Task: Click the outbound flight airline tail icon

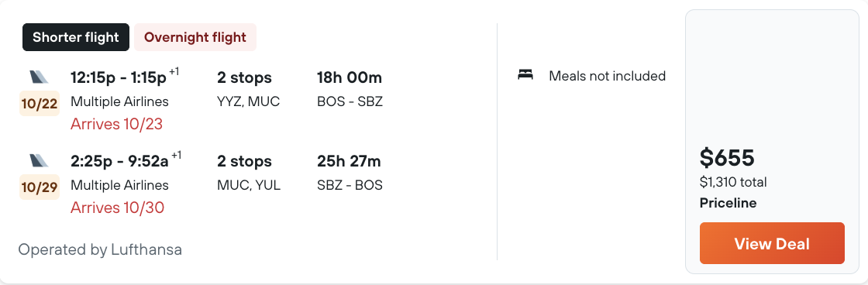Action: click(40, 77)
